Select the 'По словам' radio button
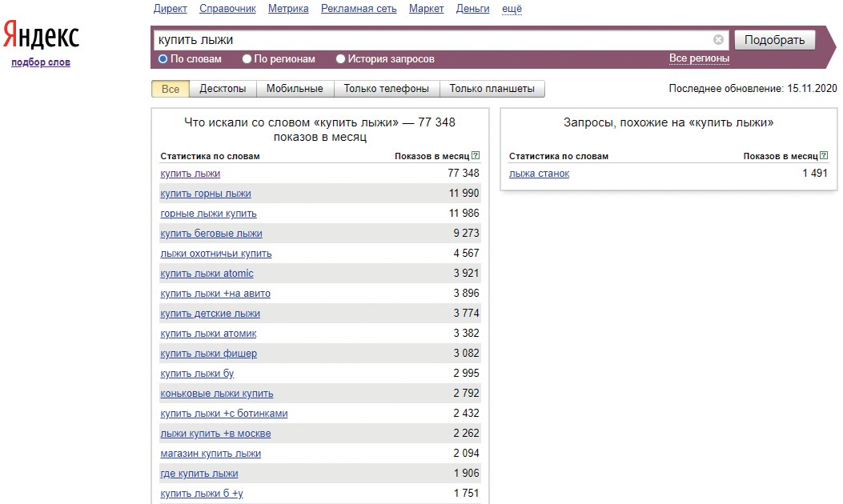843x504 pixels. click(x=163, y=59)
